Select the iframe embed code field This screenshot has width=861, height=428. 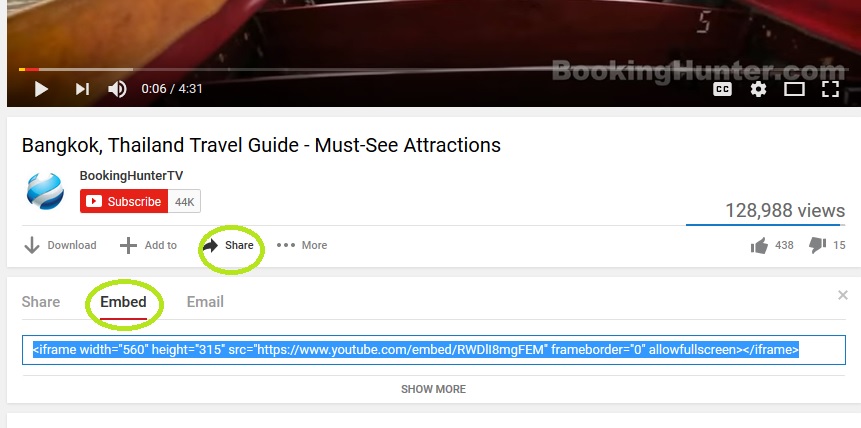[x=434, y=350]
